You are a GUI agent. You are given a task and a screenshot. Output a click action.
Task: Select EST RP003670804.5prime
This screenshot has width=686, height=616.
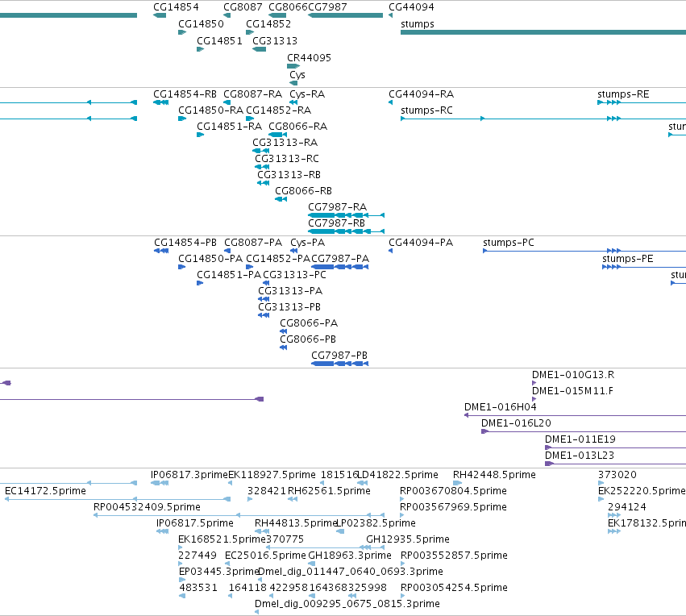(x=453, y=491)
